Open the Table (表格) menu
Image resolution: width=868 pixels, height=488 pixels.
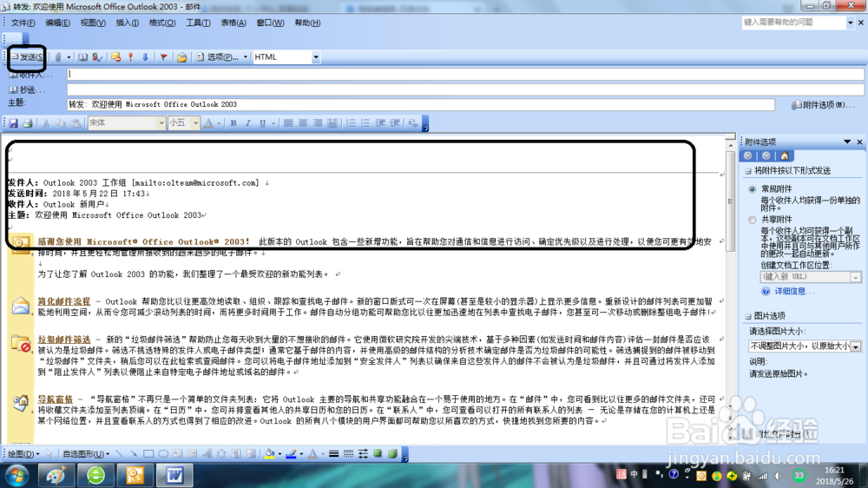233,23
